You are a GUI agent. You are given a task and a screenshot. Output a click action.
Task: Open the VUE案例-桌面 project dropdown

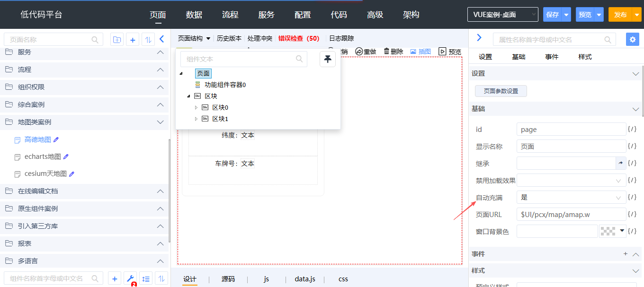click(x=502, y=15)
